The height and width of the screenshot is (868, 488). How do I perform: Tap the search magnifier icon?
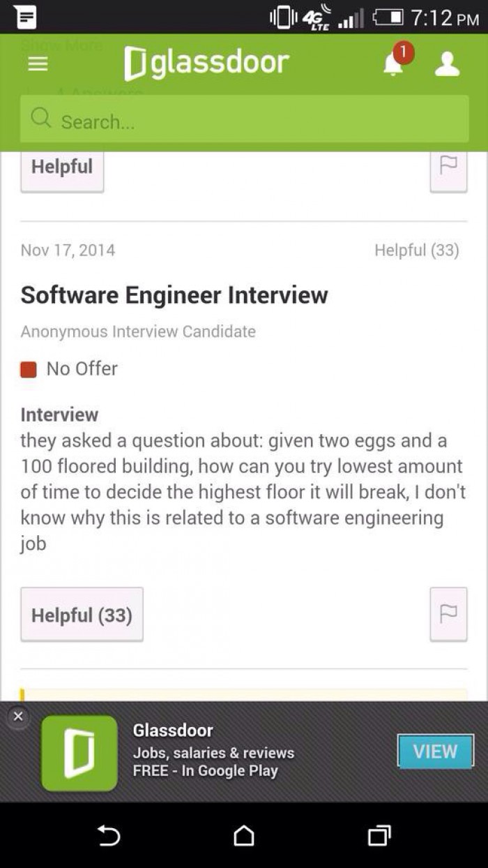coord(41,120)
